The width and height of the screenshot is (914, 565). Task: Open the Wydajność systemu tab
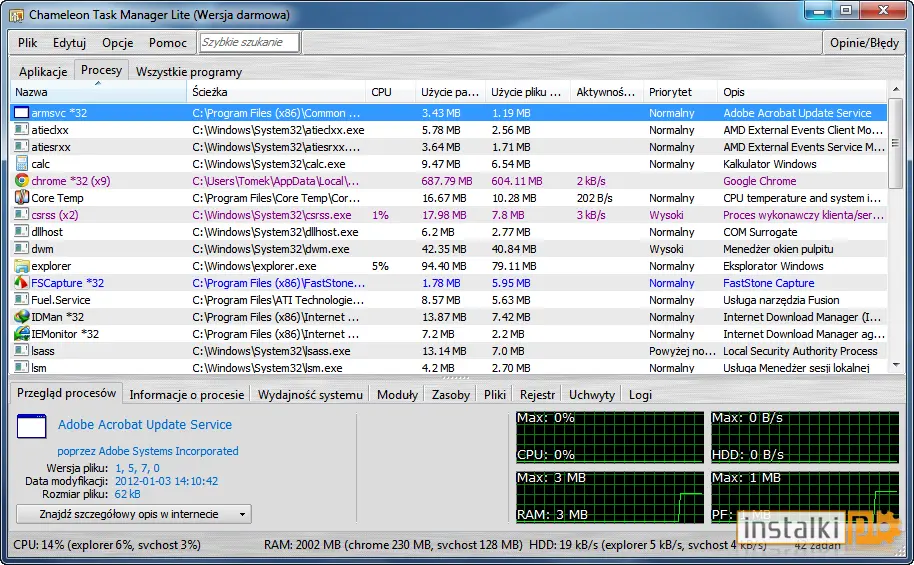(310, 395)
